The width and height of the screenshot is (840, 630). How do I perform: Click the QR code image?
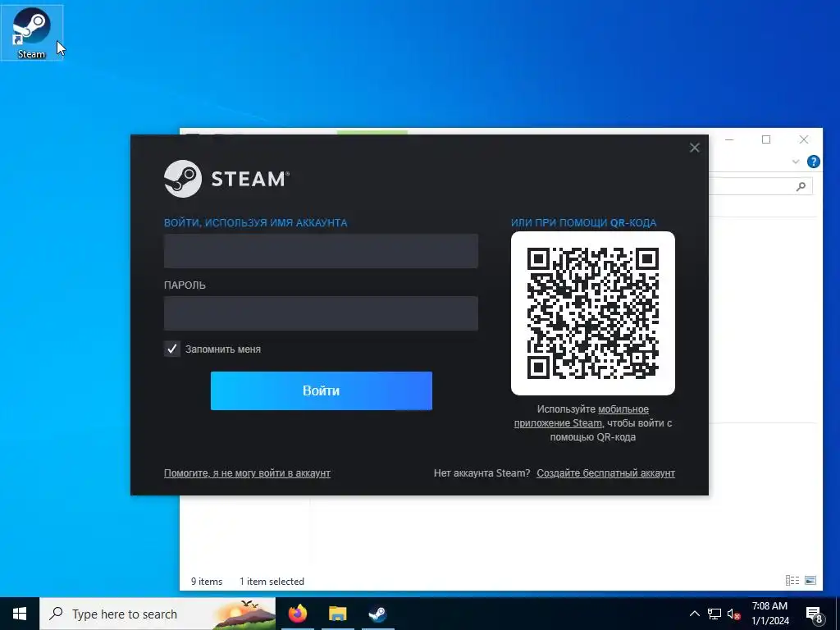coord(592,313)
